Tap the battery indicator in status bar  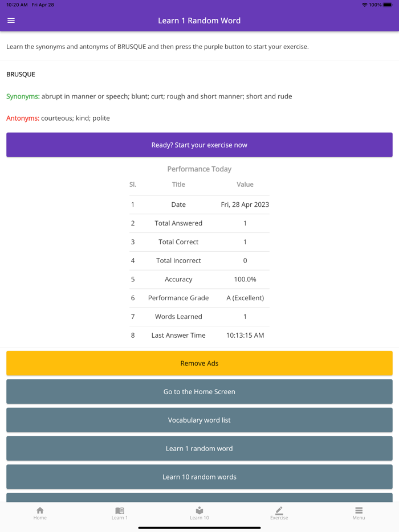pos(388,3)
